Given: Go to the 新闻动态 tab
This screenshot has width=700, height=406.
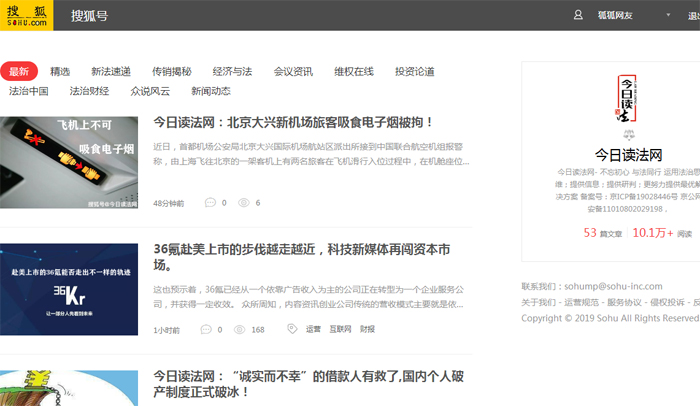Looking at the screenshot, I should pyautogui.click(x=211, y=91).
